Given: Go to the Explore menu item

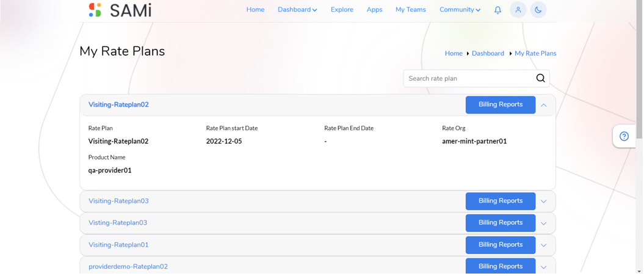Looking at the screenshot, I should 342,9.
